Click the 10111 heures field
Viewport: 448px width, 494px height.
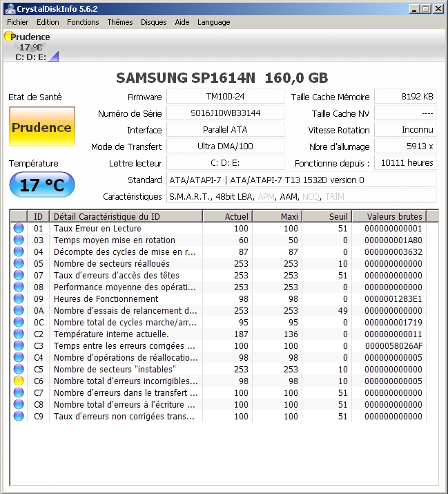point(405,163)
